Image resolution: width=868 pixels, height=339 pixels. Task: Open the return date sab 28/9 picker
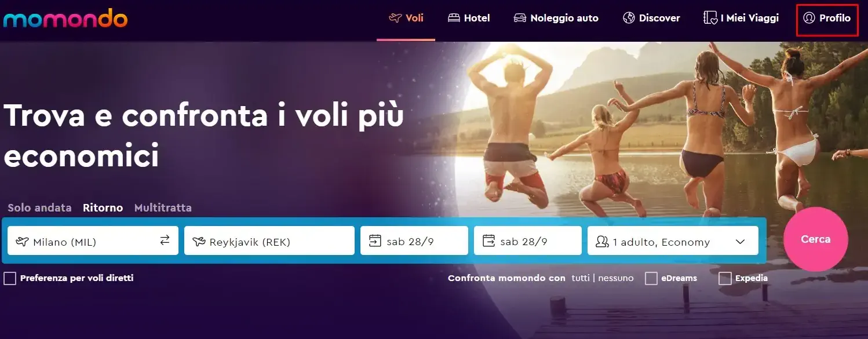click(x=527, y=240)
